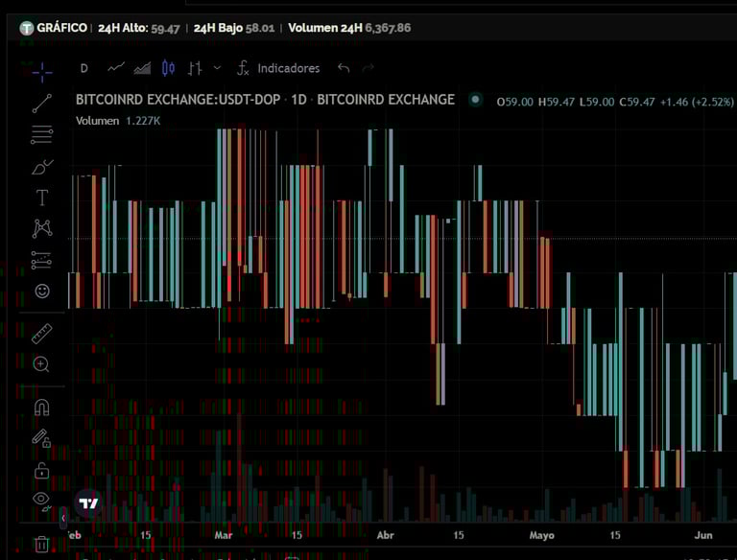Select the crosshair cursor tool
This screenshot has width=737, height=560.
[42, 72]
